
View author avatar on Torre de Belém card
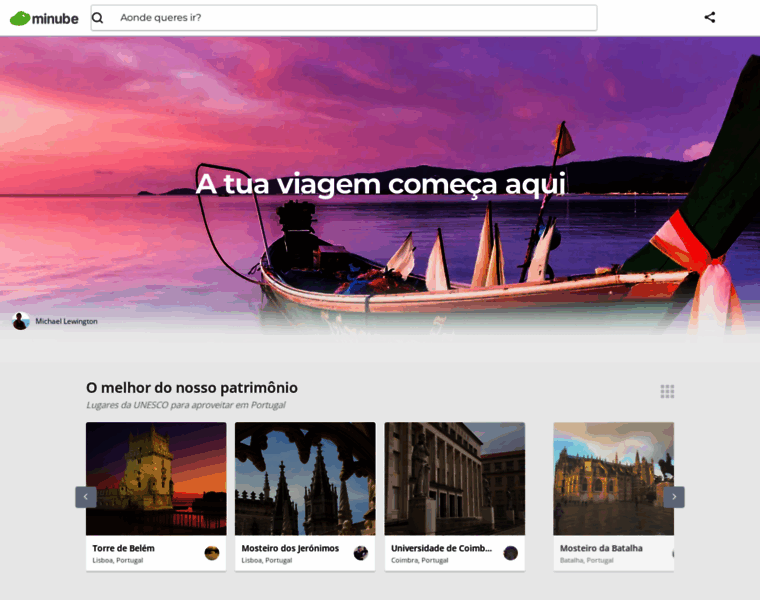pyautogui.click(x=212, y=553)
